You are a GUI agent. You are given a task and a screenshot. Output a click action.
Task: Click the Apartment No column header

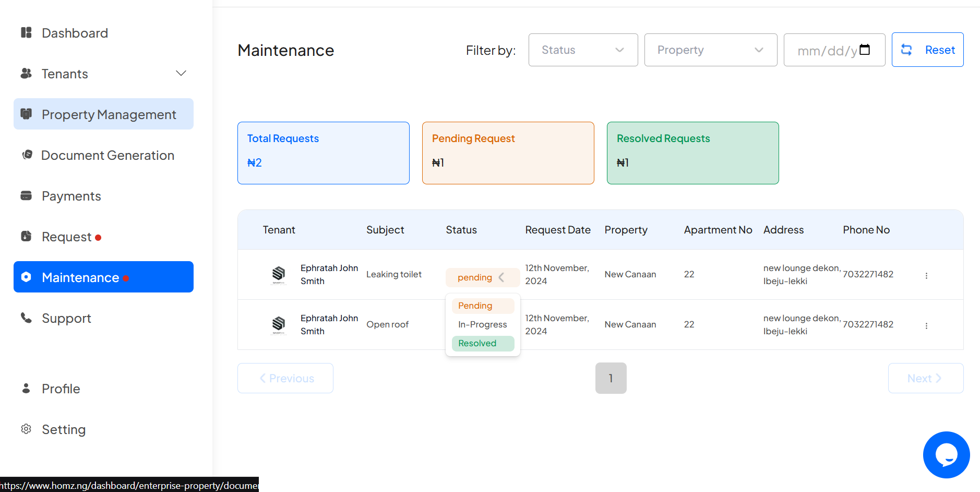718,230
